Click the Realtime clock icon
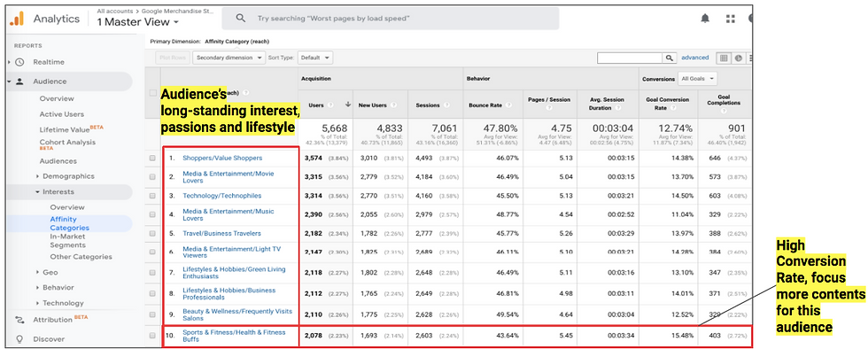Image resolution: width=868 pixels, height=349 pixels. (x=19, y=62)
